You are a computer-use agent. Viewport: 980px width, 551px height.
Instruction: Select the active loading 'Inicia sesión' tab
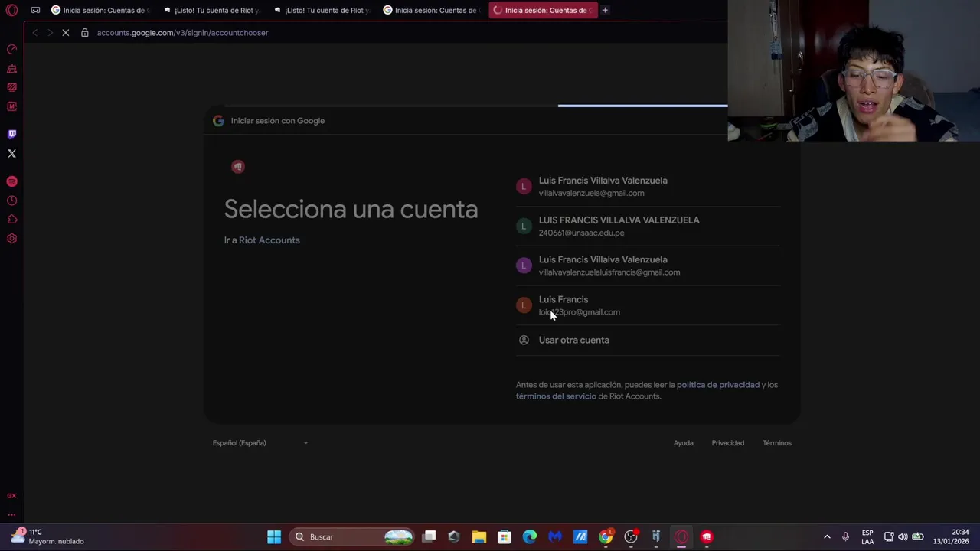click(x=542, y=10)
